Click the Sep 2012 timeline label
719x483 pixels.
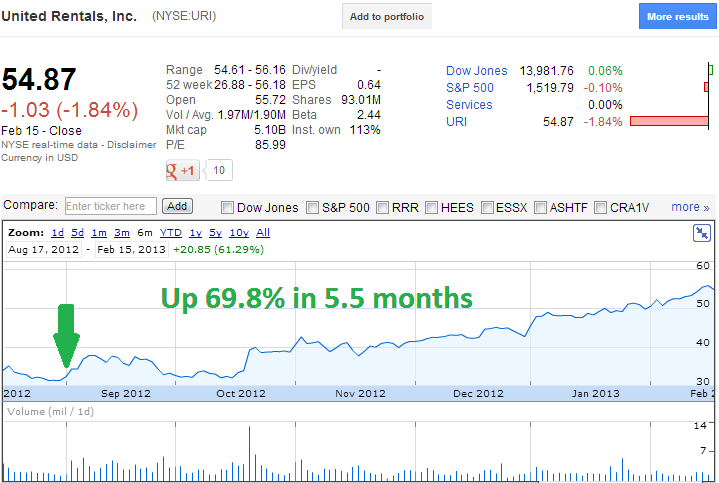[126, 394]
